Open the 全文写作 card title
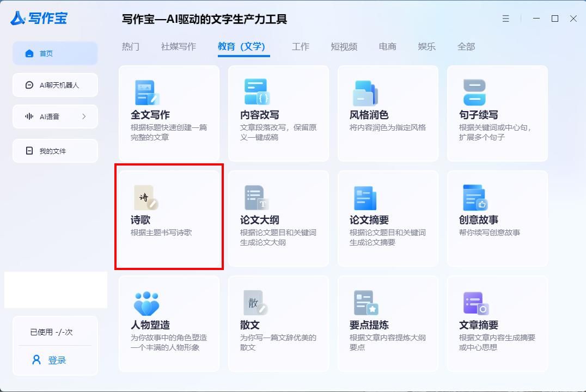The image size is (586, 392). click(150, 115)
